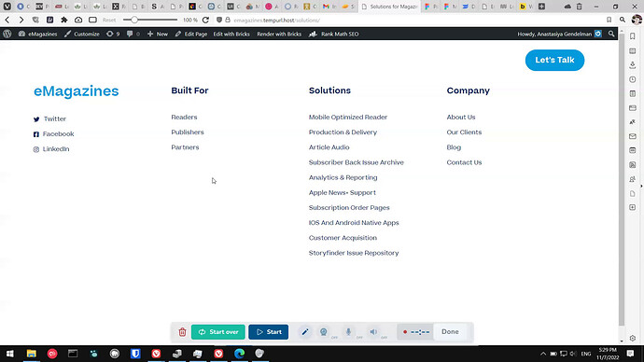Open search field magnifier in toolbar

[623, 20]
